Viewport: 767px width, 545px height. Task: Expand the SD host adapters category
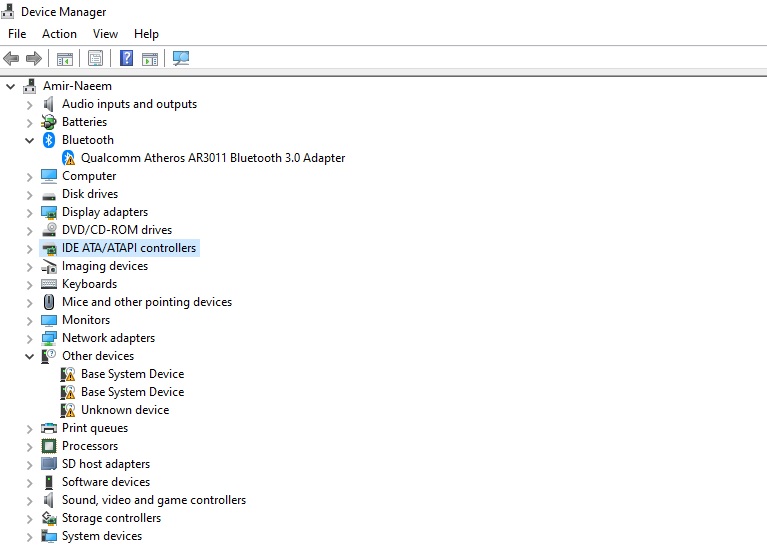29,465
